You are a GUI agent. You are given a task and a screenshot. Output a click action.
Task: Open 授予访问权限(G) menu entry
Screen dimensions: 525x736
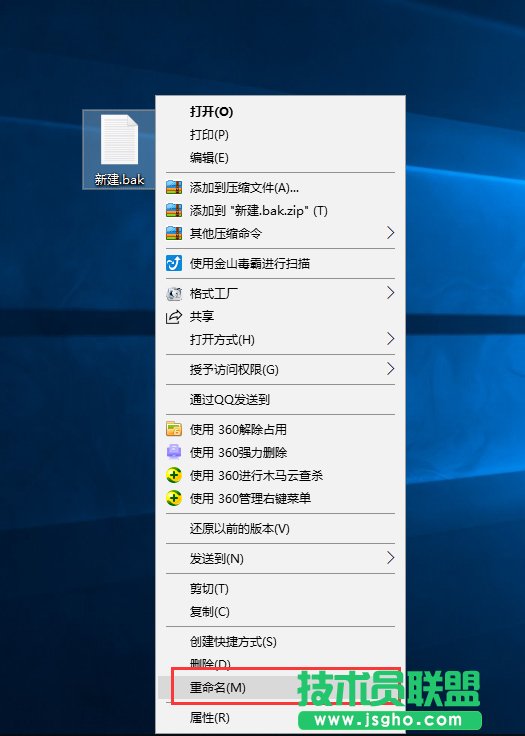tap(280, 370)
